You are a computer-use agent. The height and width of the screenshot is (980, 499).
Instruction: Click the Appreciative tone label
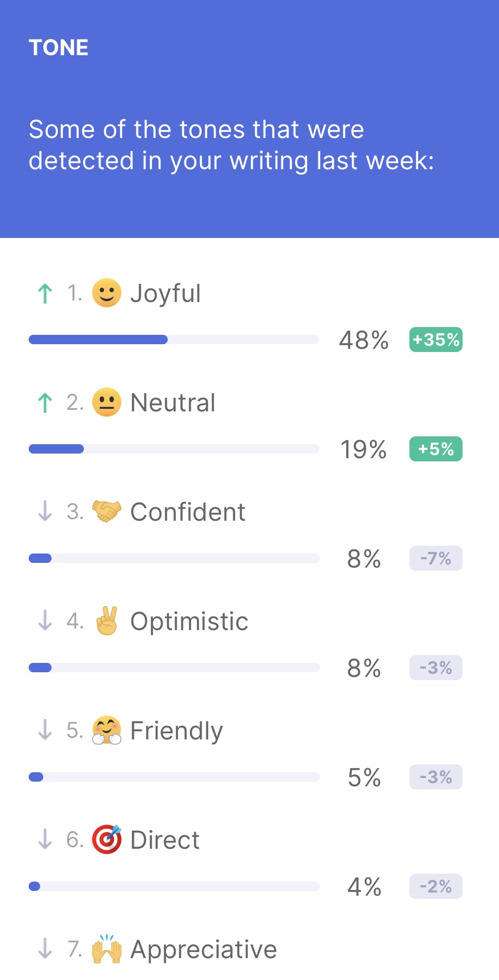(x=203, y=949)
